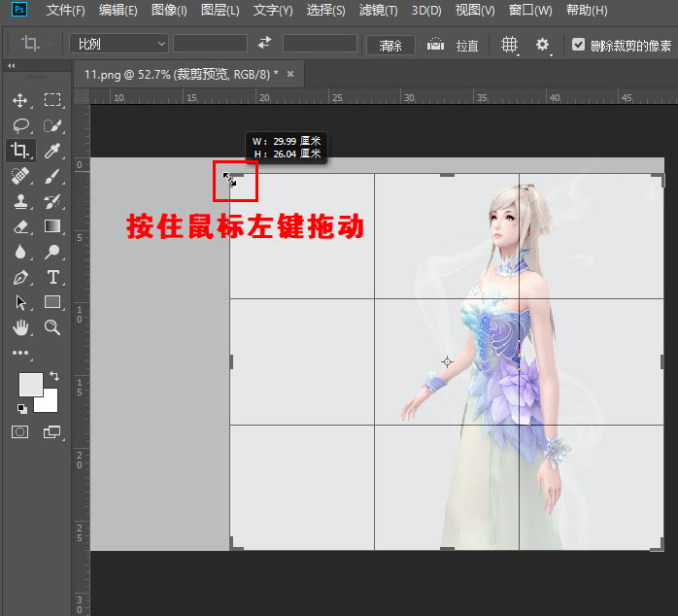Select the Dodge tool
Image resolution: width=678 pixels, height=616 pixels.
[x=52, y=252]
